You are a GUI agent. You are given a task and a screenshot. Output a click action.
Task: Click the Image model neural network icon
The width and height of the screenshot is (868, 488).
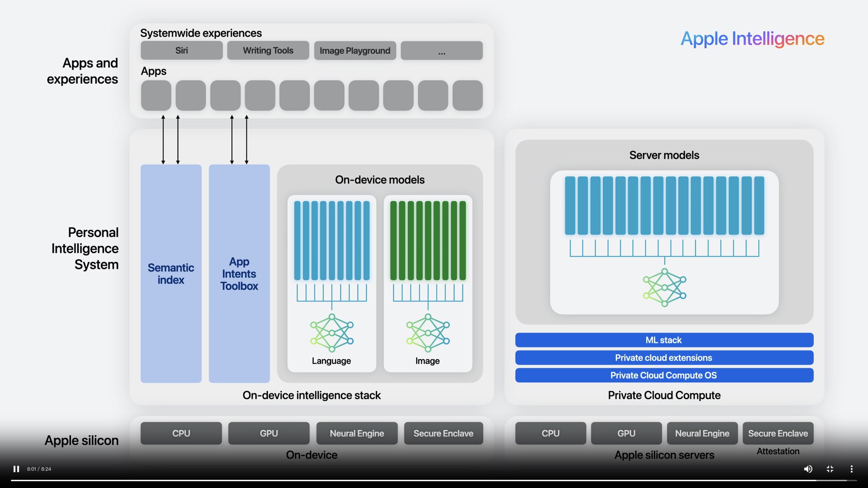[428, 333]
